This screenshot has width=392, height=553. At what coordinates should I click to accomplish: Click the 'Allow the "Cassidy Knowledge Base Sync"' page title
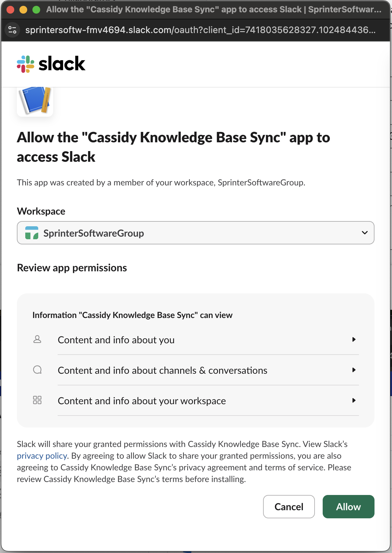point(173,147)
